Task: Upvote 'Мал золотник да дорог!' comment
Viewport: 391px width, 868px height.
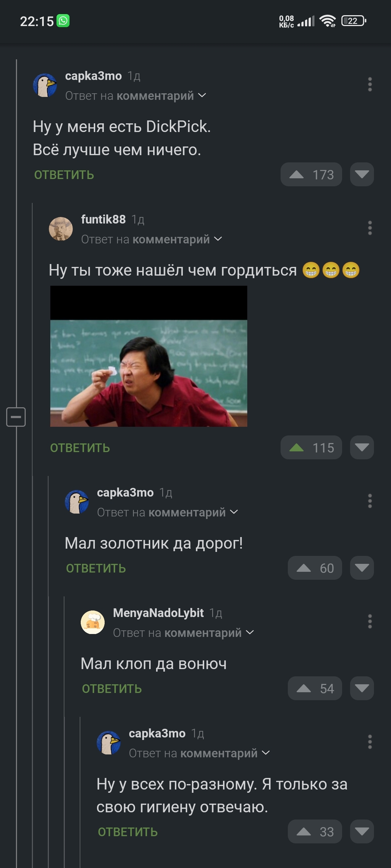Action: [x=315, y=568]
